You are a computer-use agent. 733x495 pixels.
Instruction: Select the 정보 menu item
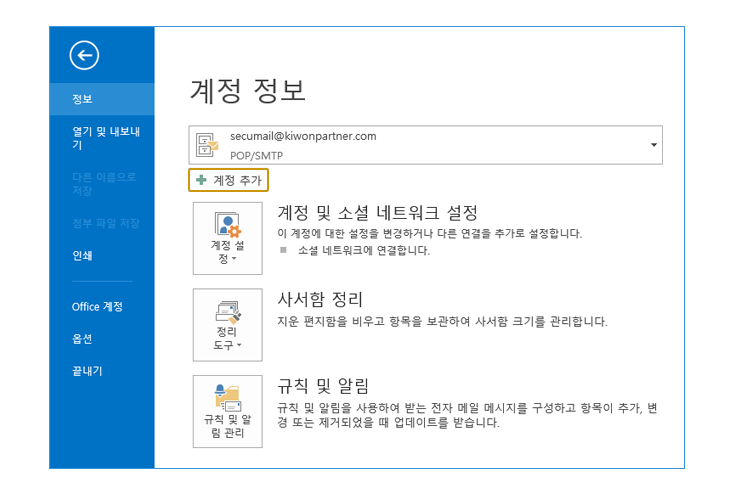point(83,99)
